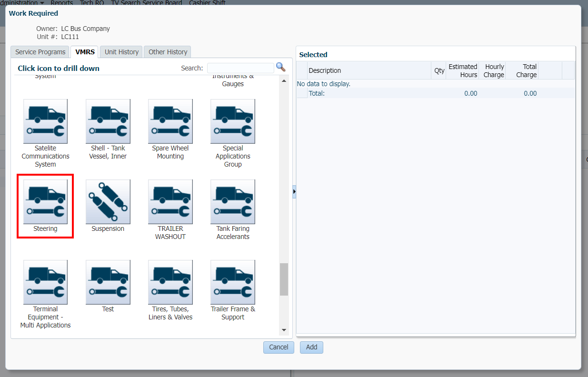Click the Steering label text
The width and height of the screenshot is (588, 377).
tap(46, 229)
